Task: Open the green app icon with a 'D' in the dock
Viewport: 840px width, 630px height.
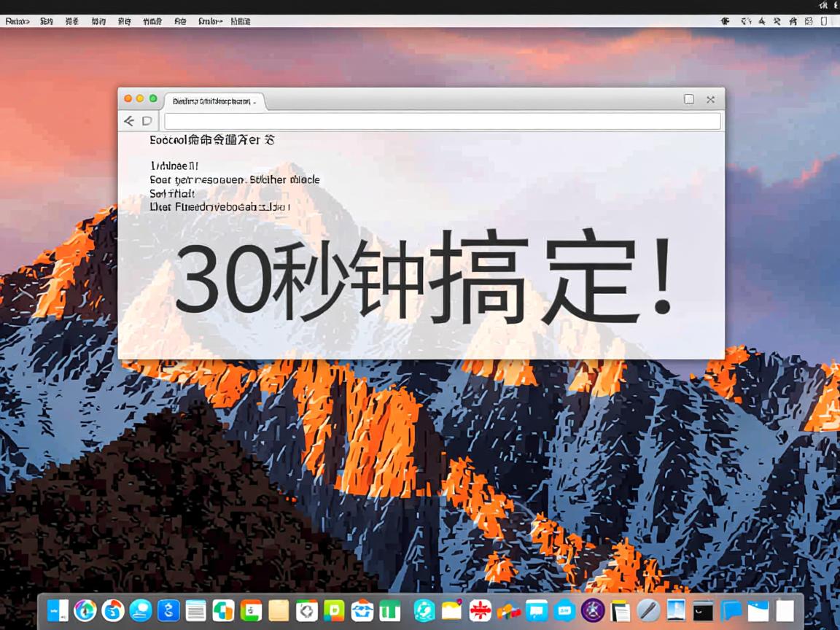Action: point(332,611)
